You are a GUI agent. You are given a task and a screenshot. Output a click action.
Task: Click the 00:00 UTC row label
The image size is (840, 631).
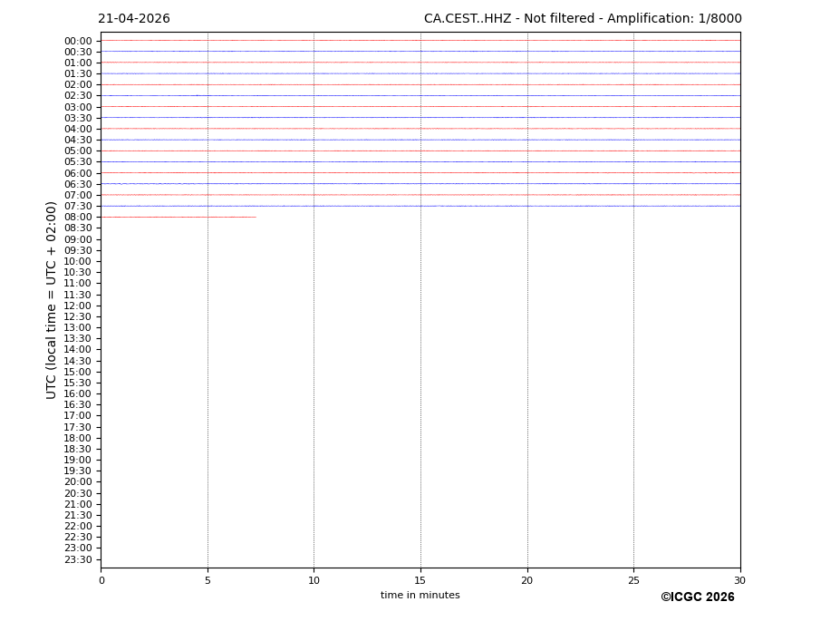pyautogui.click(x=78, y=41)
